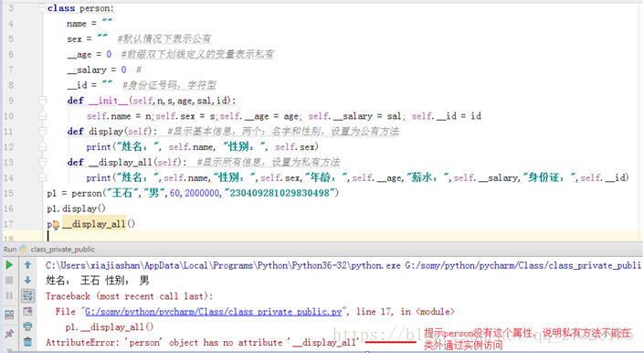Clear console output with trash icon

tap(27, 341)
